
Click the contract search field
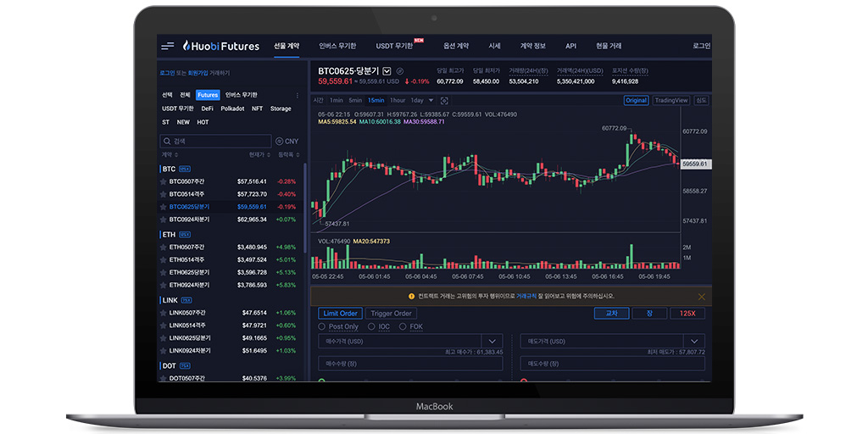pyautogui.click(x=216, y=142)
